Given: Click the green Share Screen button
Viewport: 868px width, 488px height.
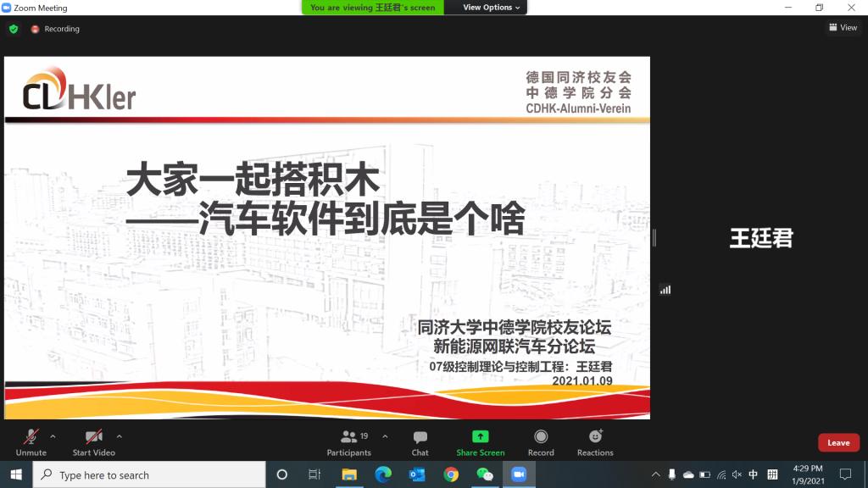Looking at the screenshot, I should (480, 442).
